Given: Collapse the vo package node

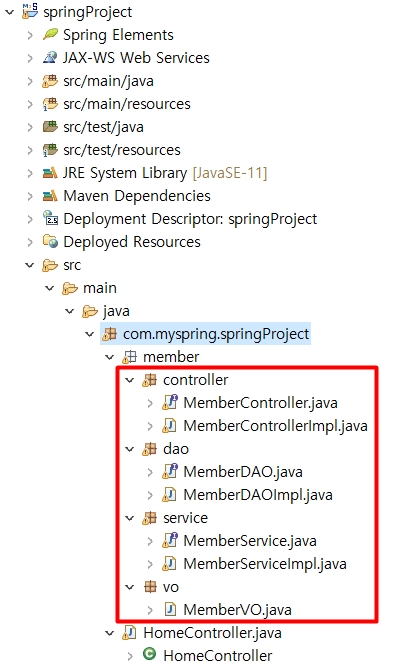Looking at the screenshot, I should pos(129,587).
